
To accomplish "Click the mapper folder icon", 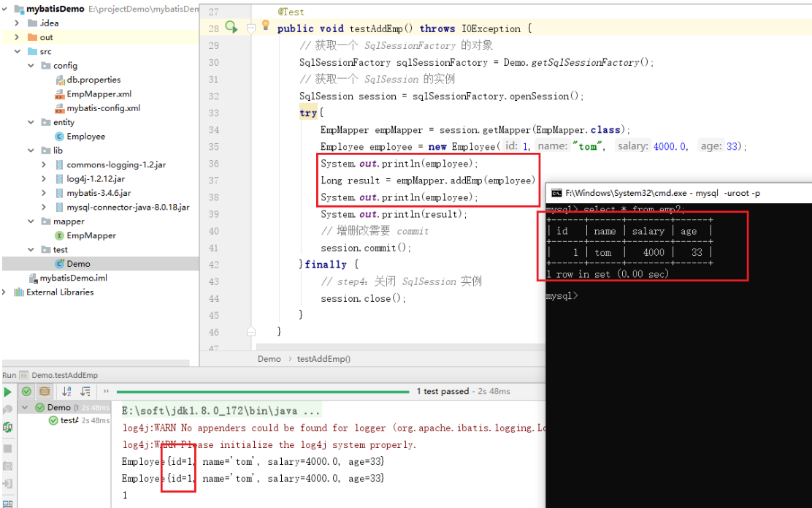I will point(45,221).
